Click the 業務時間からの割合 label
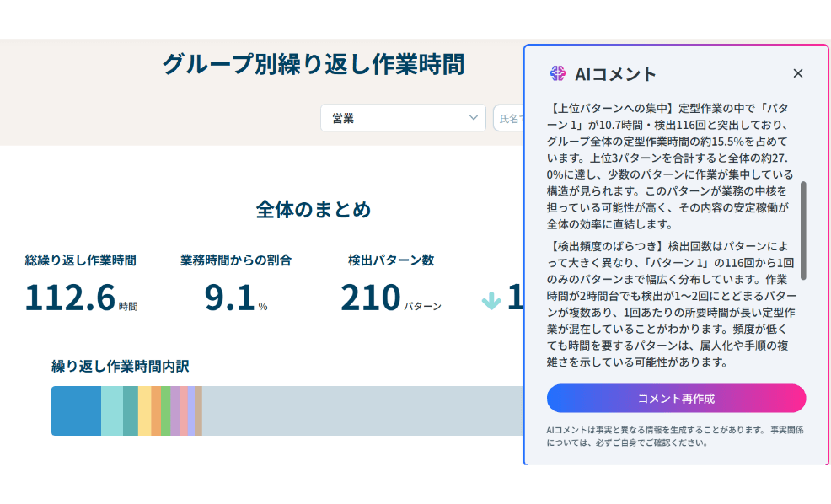 click(236, 260)
